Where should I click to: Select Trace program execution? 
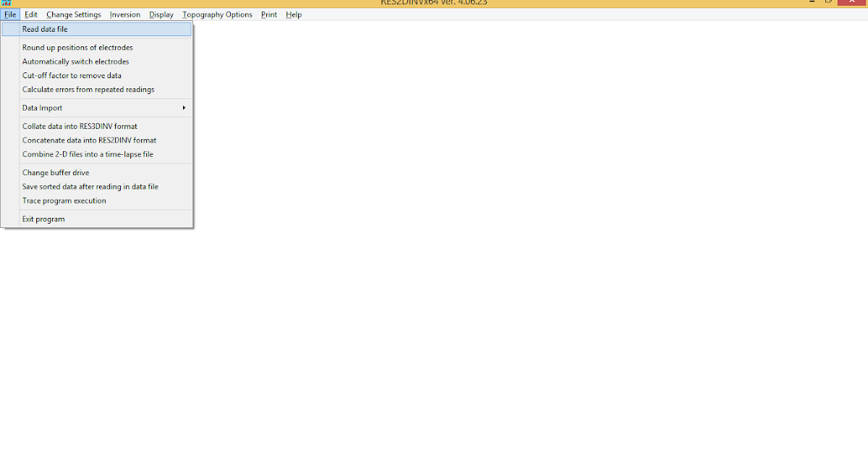click(x=97, y=200)
